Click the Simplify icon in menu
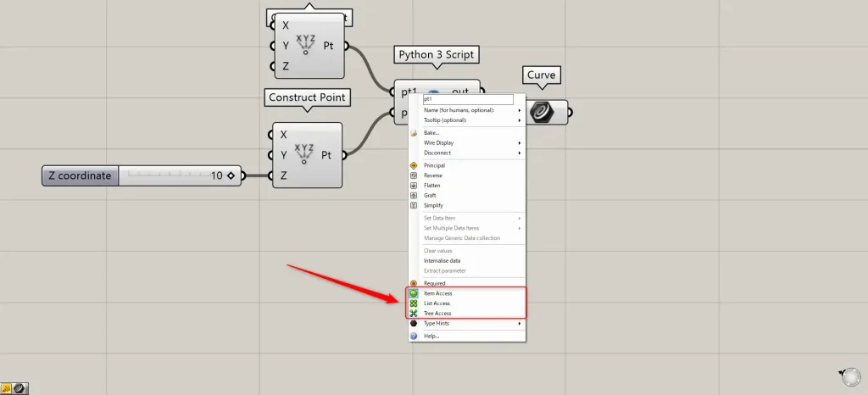This screenshot has width=868, height=395. 414,205
